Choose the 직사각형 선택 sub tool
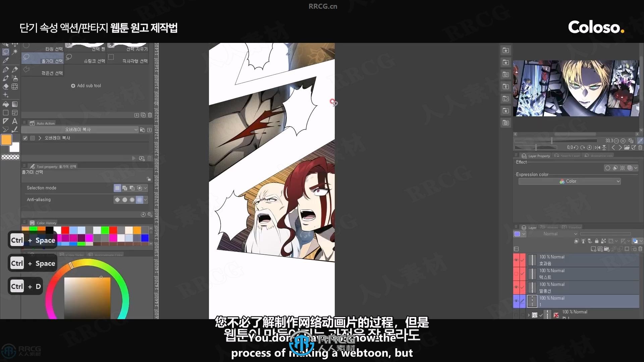The image size is (644, 362). (128, 58)
